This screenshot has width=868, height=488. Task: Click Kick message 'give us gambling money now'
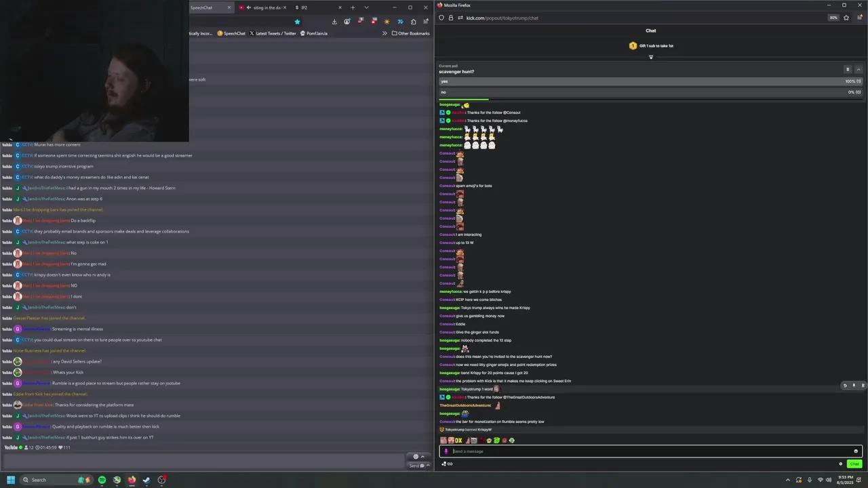(480, 316)
